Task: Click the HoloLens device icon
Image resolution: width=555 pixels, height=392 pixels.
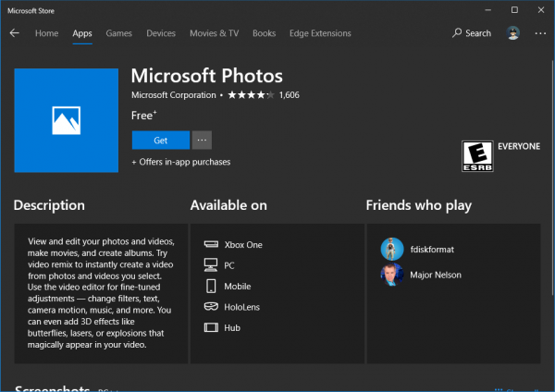Action: pos(210,307)
